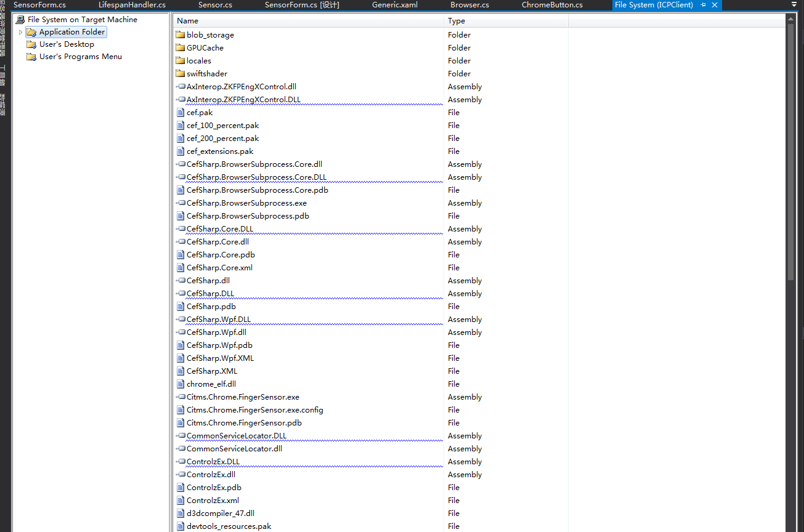Click the File type cell for chrome_elf.dll

[453, 384]
